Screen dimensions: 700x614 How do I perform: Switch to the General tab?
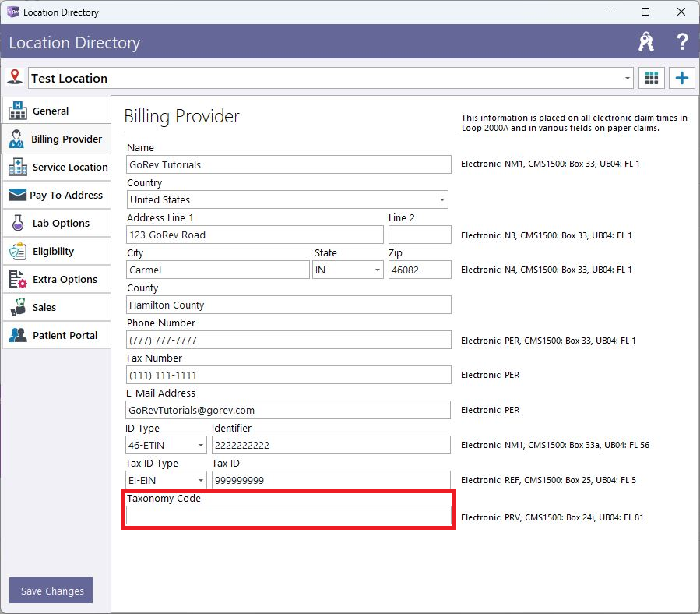pyautogui.click(x=57, y=111)
